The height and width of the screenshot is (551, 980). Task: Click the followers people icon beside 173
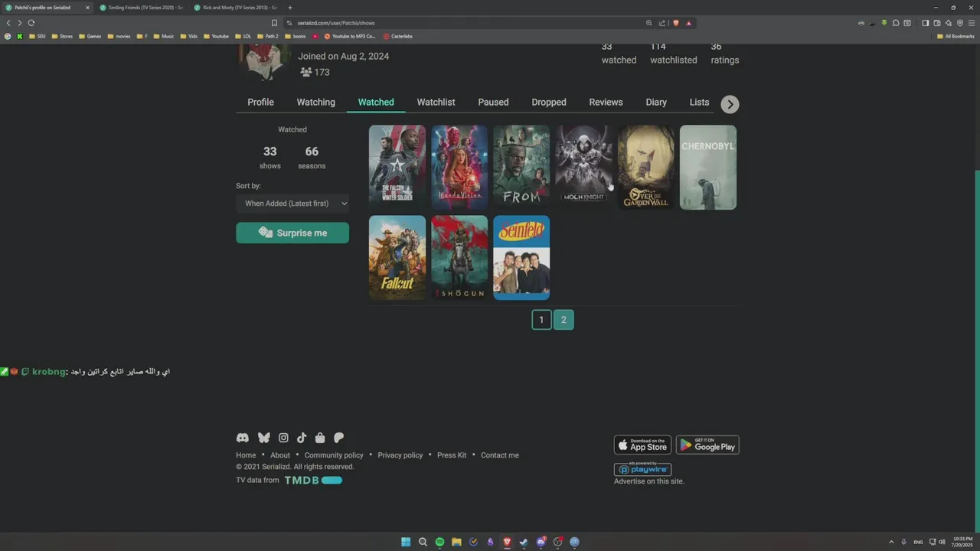coord(306,72)
